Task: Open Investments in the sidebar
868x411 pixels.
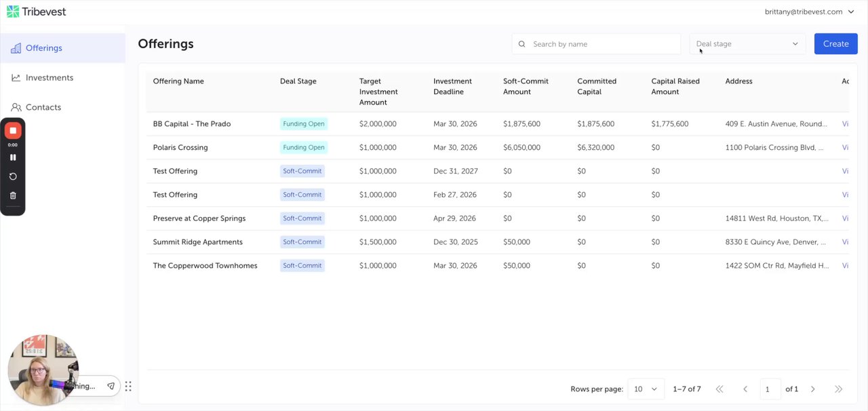Action: 49,78
